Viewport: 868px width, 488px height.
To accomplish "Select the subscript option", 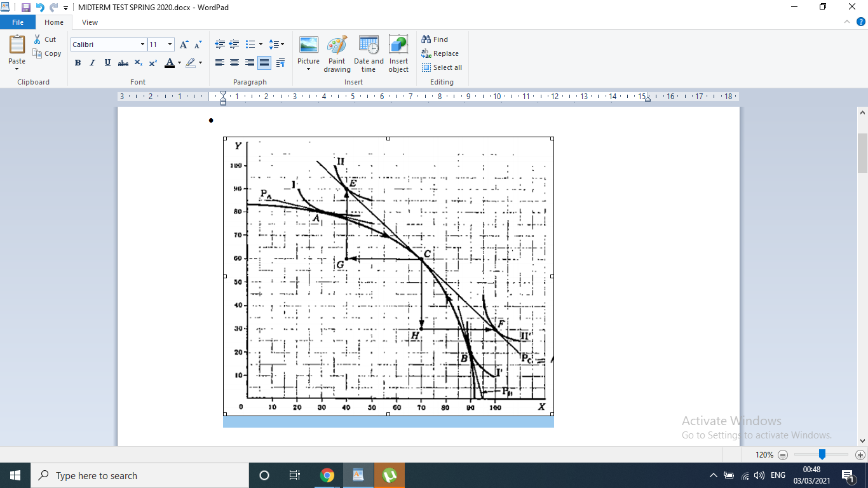I will tap(138, 63).
